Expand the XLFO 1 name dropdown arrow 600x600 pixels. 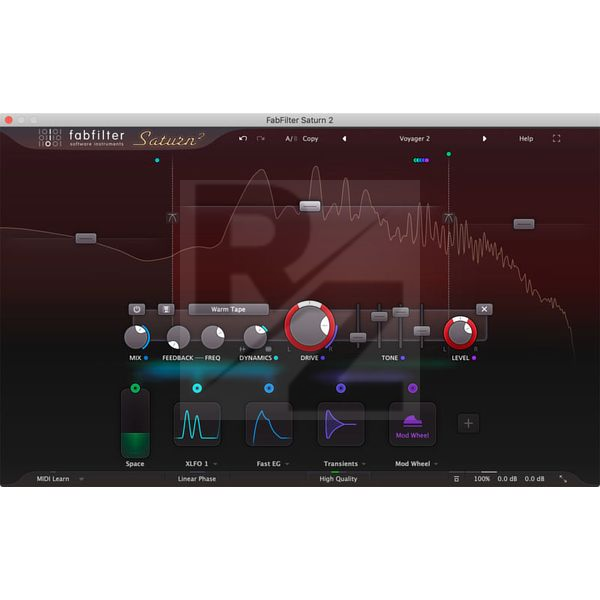click(215, 464)
